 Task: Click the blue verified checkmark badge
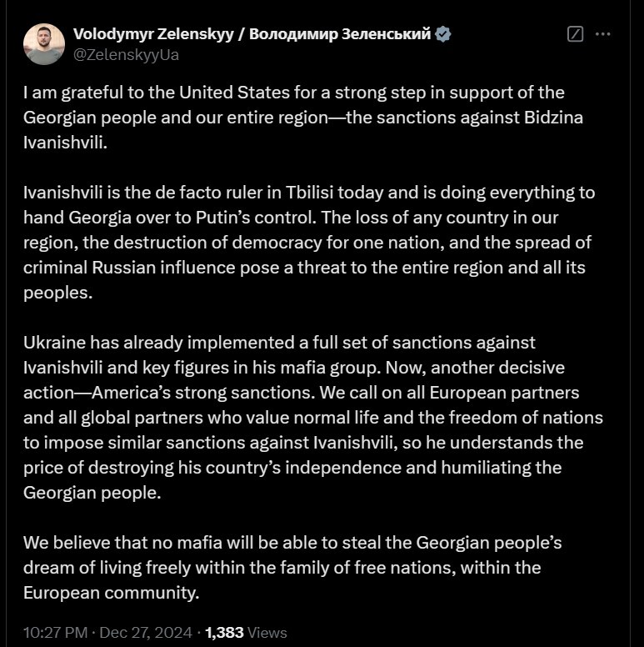click(444, 34)
